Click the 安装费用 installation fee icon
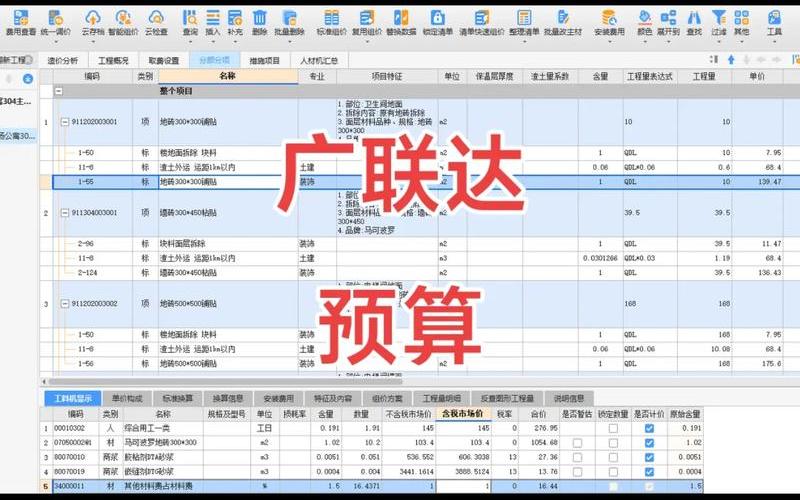This screenshot has width=800, height=500. pos(609,18)
